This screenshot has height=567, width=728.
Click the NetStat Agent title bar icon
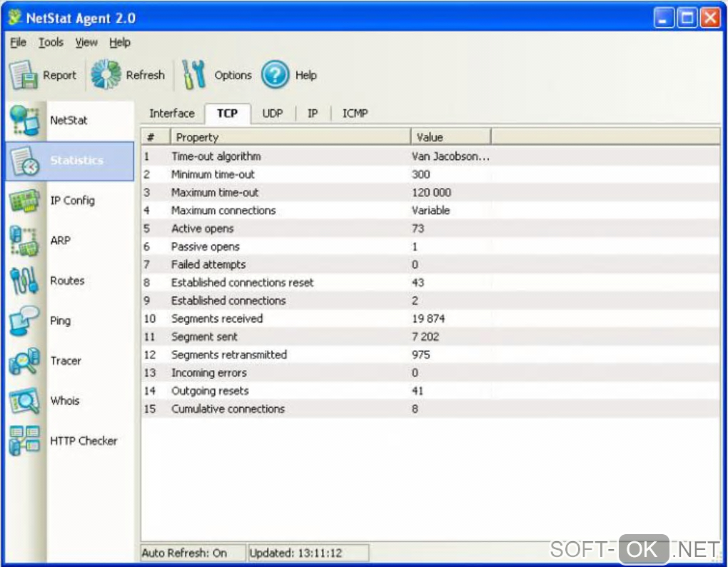point(15,18)
